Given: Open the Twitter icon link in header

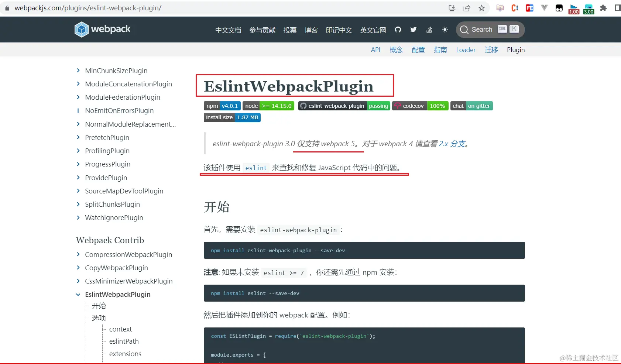Looking at the screenshot, I should pyautogui.click(x=414, y=30).
